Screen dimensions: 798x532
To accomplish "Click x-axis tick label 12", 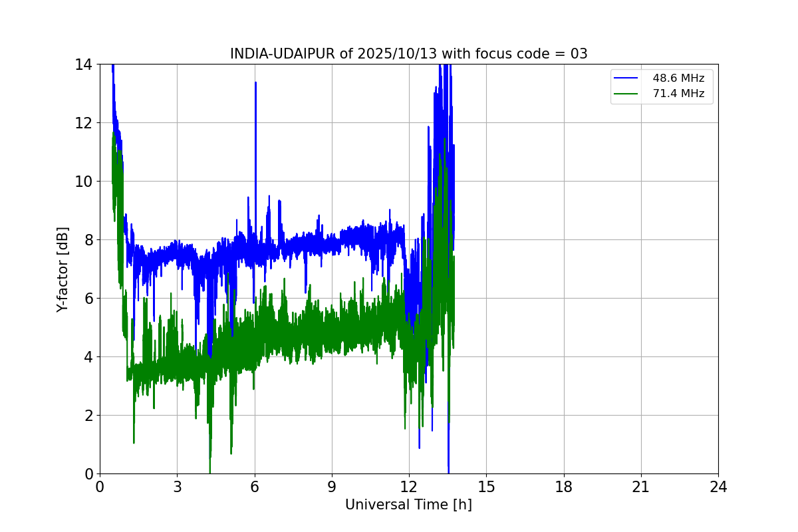I will coord(409,487).
